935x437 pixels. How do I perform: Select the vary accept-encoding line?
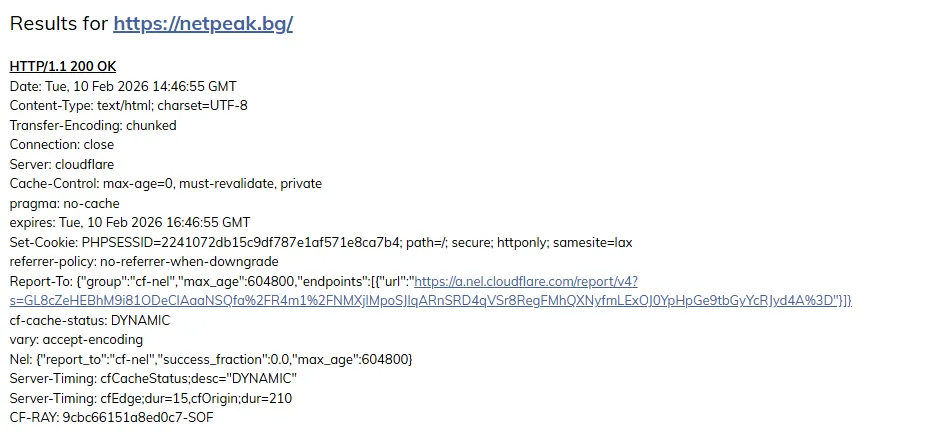(76, 339)
